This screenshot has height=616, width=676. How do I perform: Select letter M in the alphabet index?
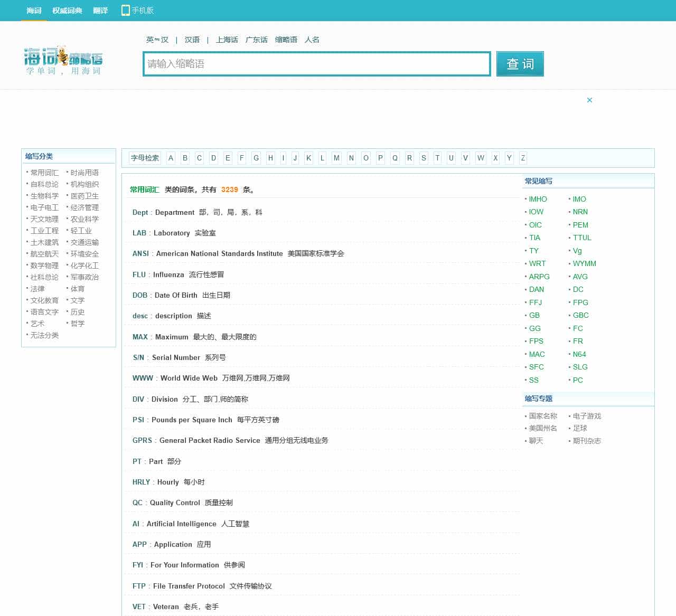pos(336,158)
